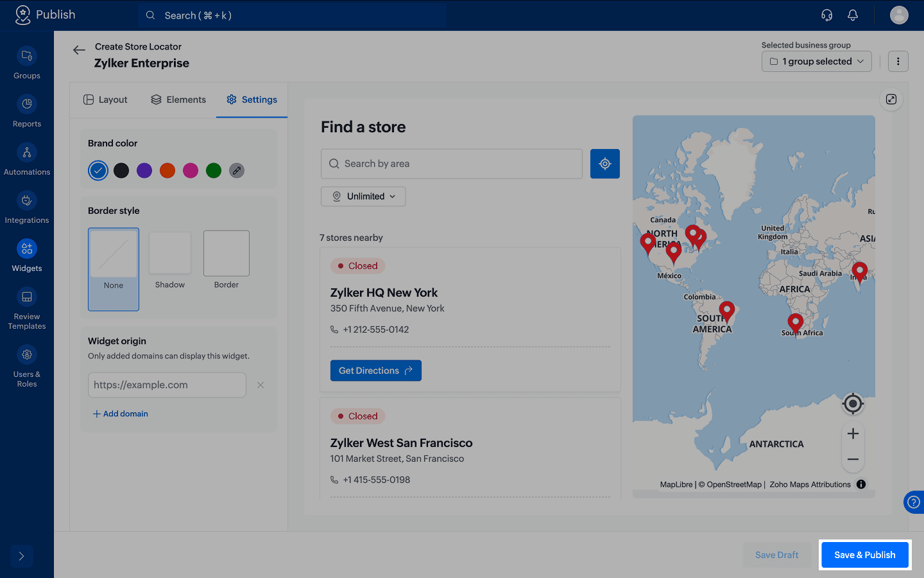Screen dimensions: 924x578
Task: Go back using the left arrow
Action: click(79, 50)
